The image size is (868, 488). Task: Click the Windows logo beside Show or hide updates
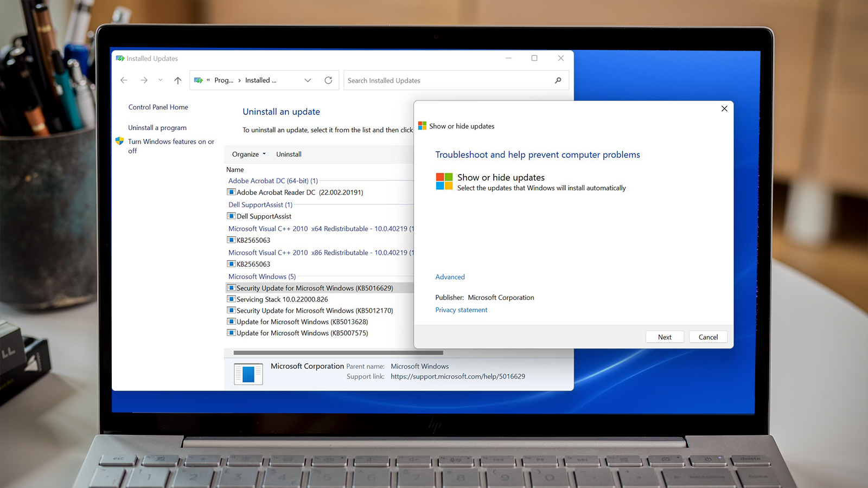(x=444, y=181)
